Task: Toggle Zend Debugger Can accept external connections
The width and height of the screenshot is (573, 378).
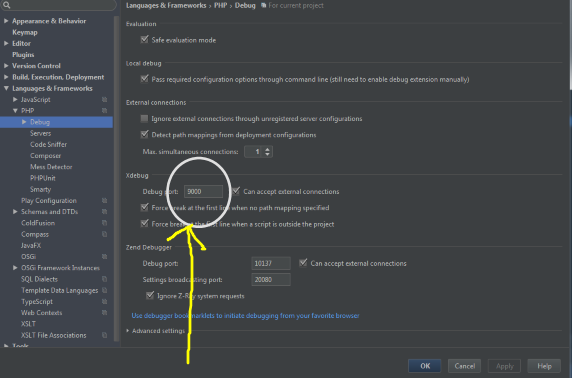Action: pos(303,263)
